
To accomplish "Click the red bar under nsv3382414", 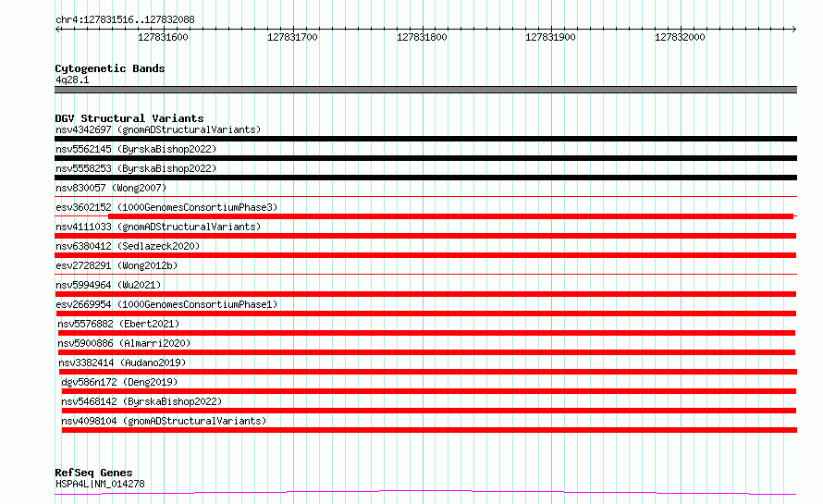I will pos(428,372).
